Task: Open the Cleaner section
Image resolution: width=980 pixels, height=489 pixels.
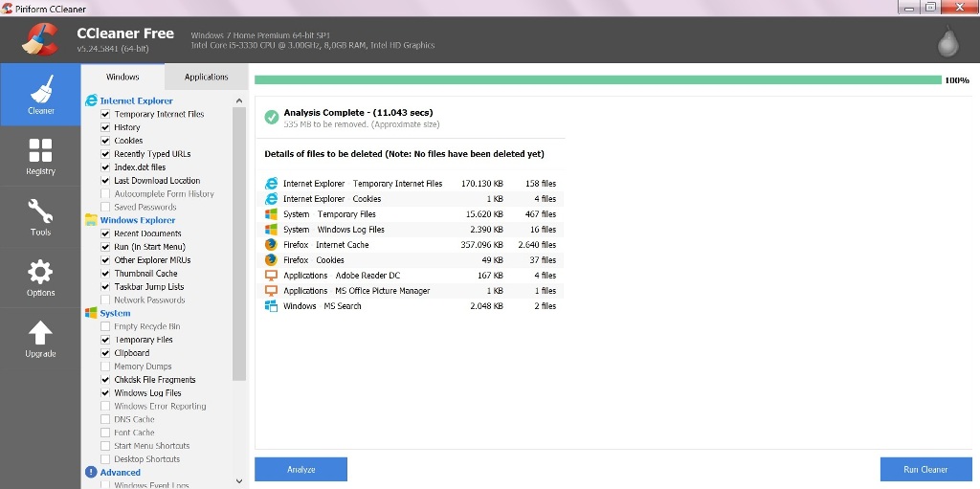Action: [40, 95]
